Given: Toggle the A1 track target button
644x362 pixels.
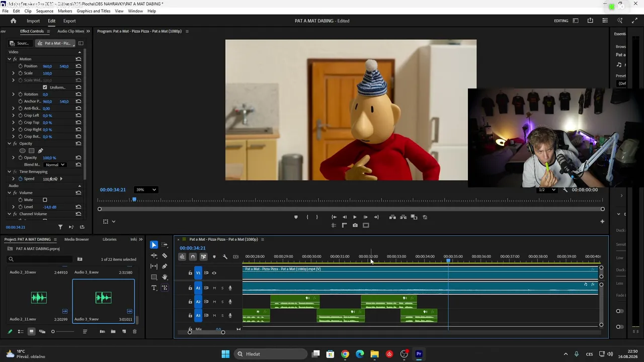Looking at the screenshot, I should pyautogui.click(x=198, y=288).
